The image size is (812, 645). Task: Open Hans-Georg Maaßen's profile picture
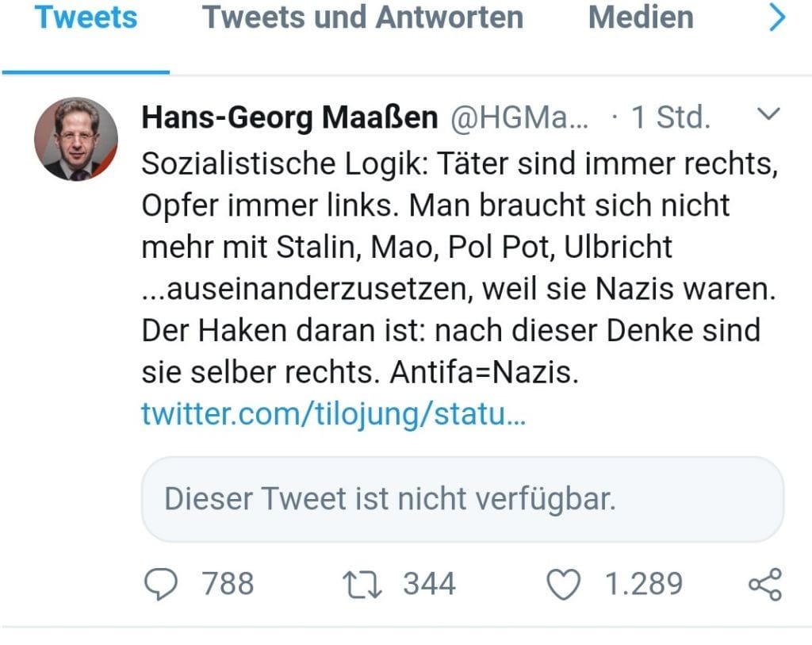[76, 139]
